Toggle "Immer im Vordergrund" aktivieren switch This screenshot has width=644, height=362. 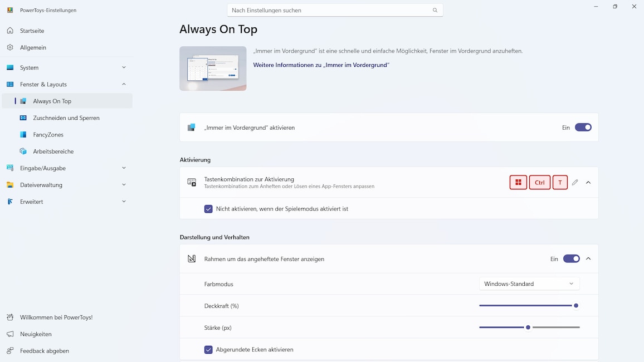[x=583, y=128]
